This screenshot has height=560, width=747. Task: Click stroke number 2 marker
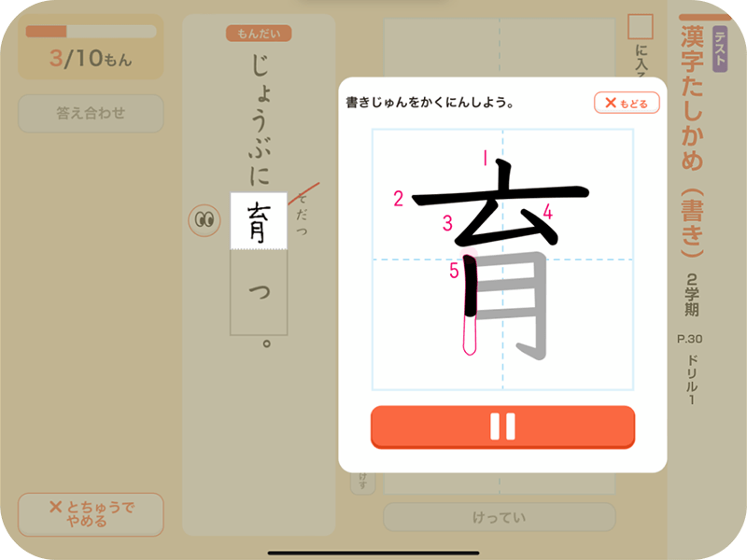(x=399, y=199)
